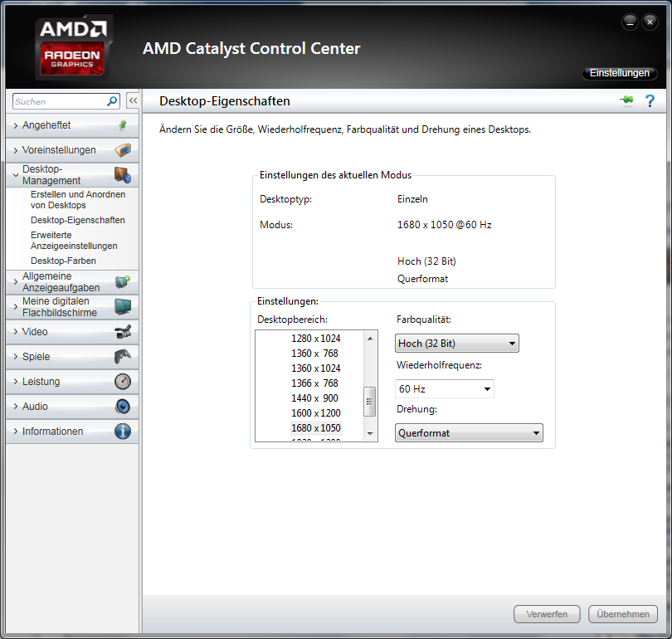The height and width of the screenshot is (639, 672).
Task: Click the Einstellungen button
Action: [x=619, y=73]
